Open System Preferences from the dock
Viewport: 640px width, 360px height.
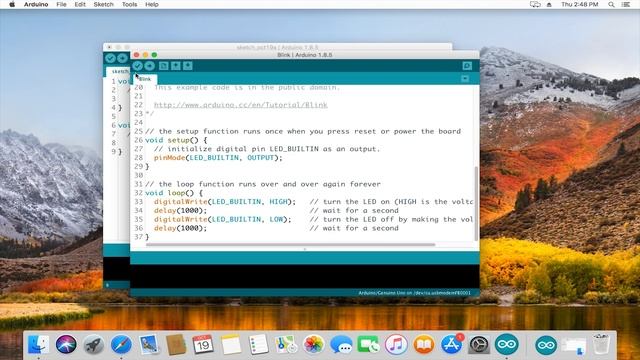pos(479,344)
